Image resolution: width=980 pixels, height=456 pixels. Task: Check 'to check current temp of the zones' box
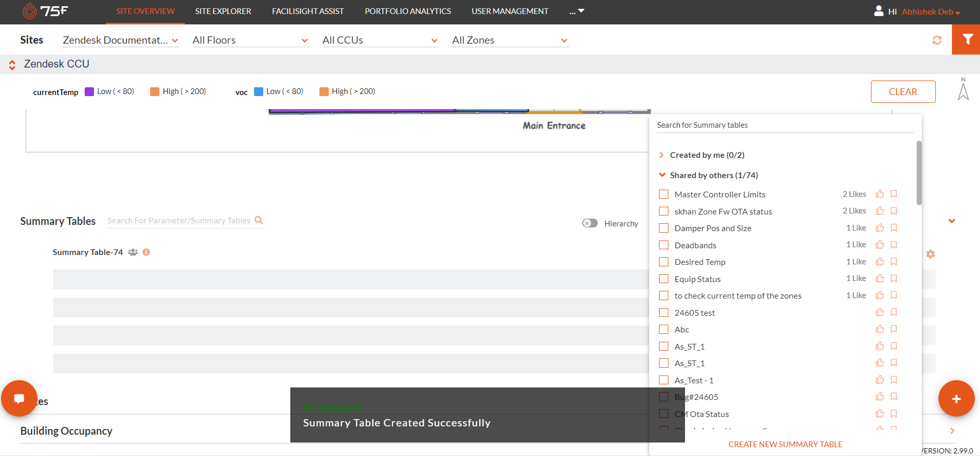coord(664,296)
